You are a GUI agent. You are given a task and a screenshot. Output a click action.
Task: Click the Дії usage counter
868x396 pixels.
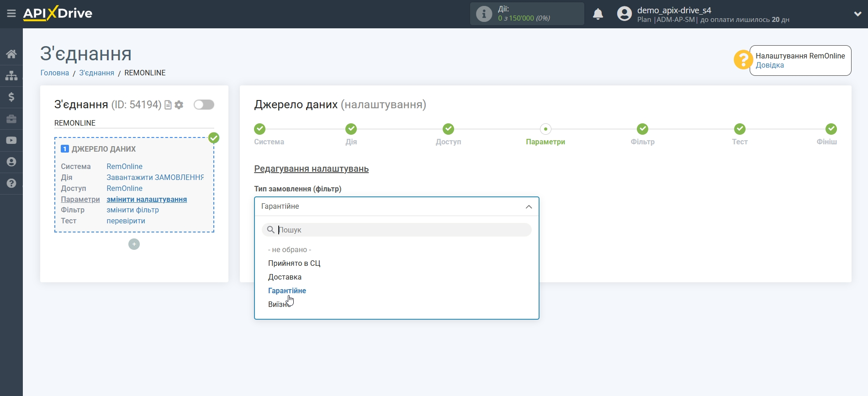tap(527, 14)
